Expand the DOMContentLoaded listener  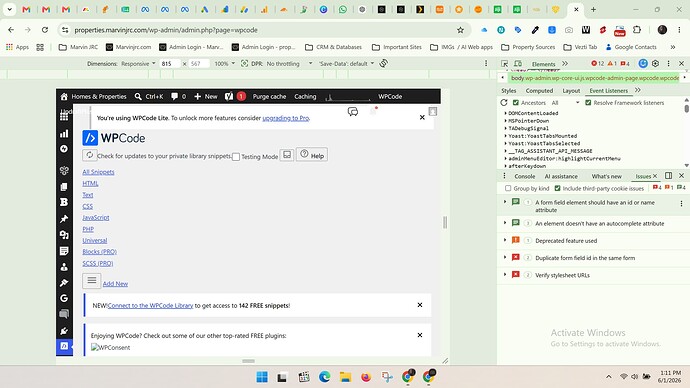click(x=506, y=113)
